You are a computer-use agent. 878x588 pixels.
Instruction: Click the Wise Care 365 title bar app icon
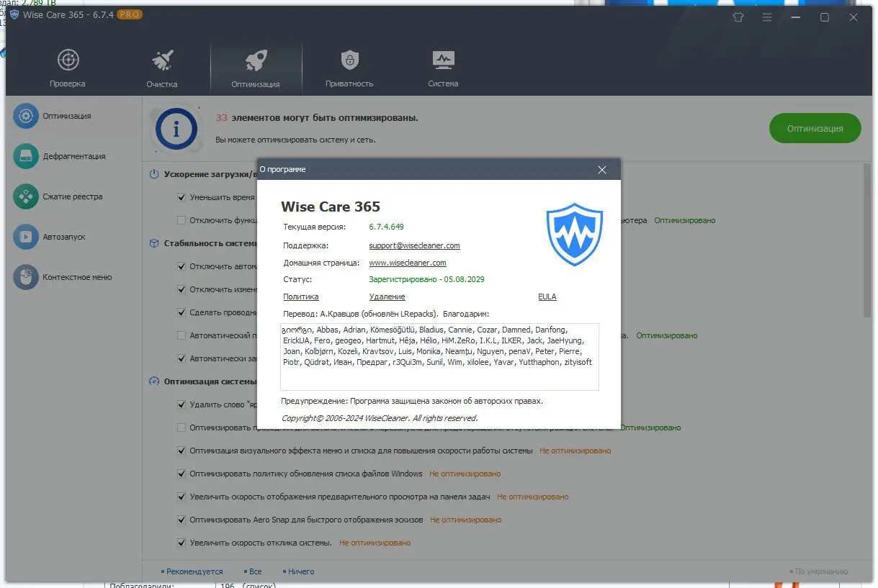pyautogui.click(x=14, y=15)
